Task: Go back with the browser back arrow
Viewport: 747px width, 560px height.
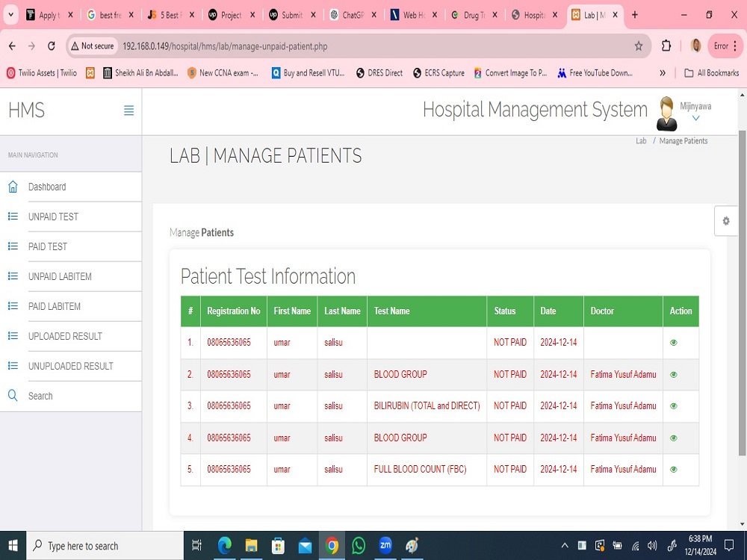Action: pos(13,46)
